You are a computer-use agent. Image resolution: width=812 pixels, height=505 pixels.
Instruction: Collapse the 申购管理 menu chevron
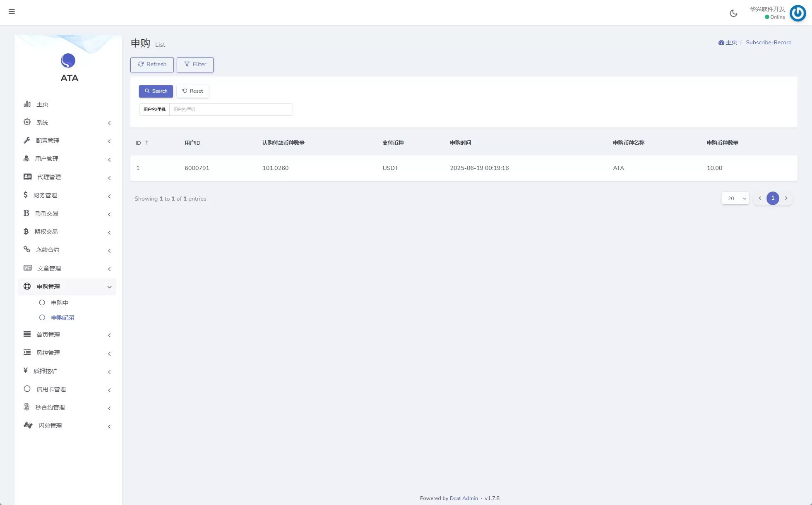(x=109, y=287)
